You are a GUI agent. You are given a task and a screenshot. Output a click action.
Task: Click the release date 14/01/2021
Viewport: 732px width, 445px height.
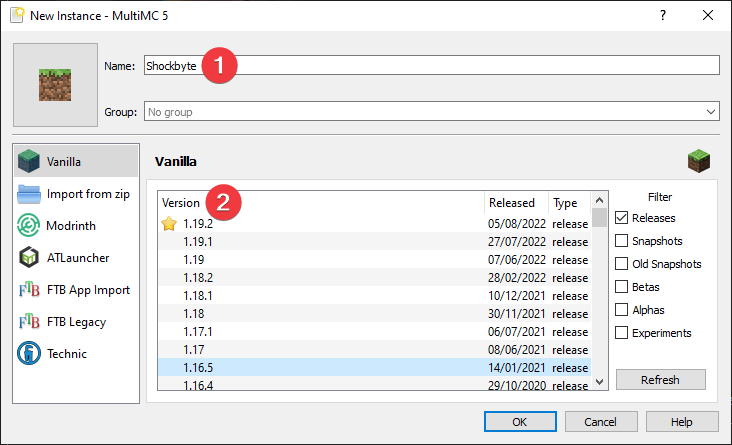coord(517,367)
